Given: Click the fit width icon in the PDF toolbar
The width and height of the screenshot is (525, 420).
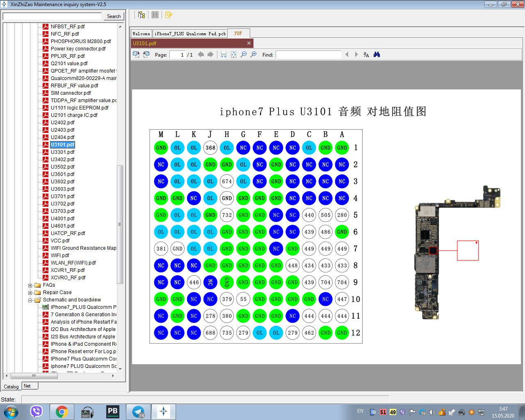Looking at the screenshot, I should point(224,55).
